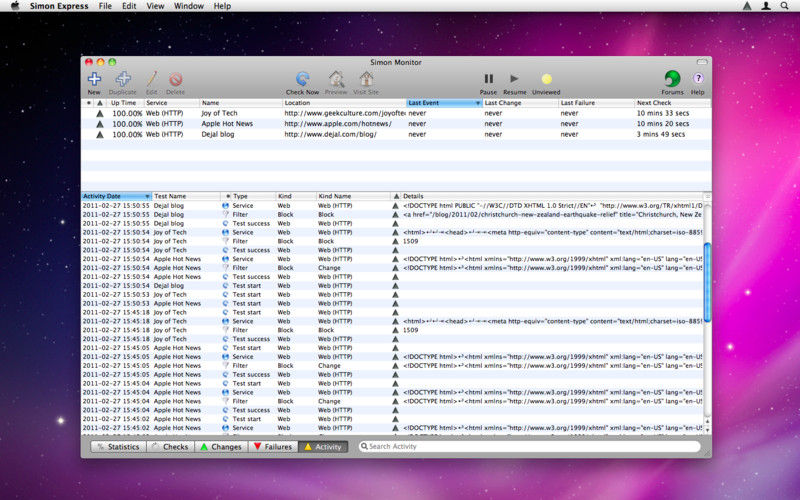Click the yellow Unviewed icon
The height and width of the screenshot is (500, 800).
(x=546, y=79)
